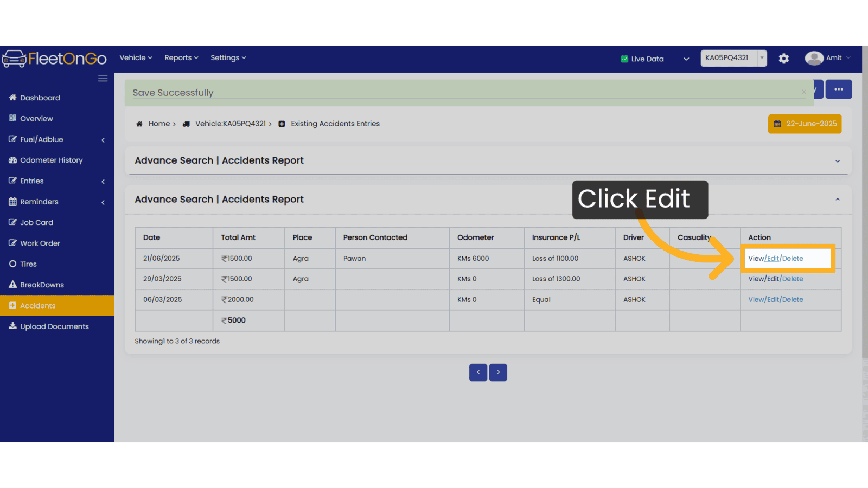Open the Live Data dropdown arrow
Screen dimensions: 868x488
pos(686,59)
